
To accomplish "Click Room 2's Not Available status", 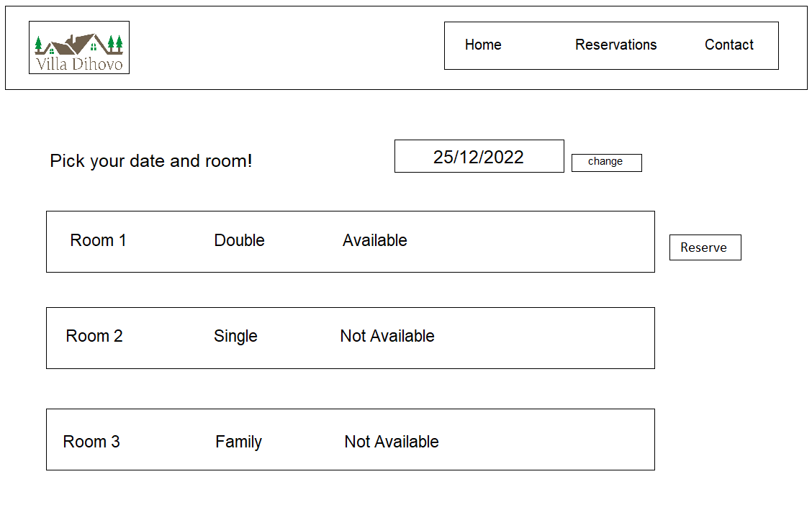I will coord(387,336).
